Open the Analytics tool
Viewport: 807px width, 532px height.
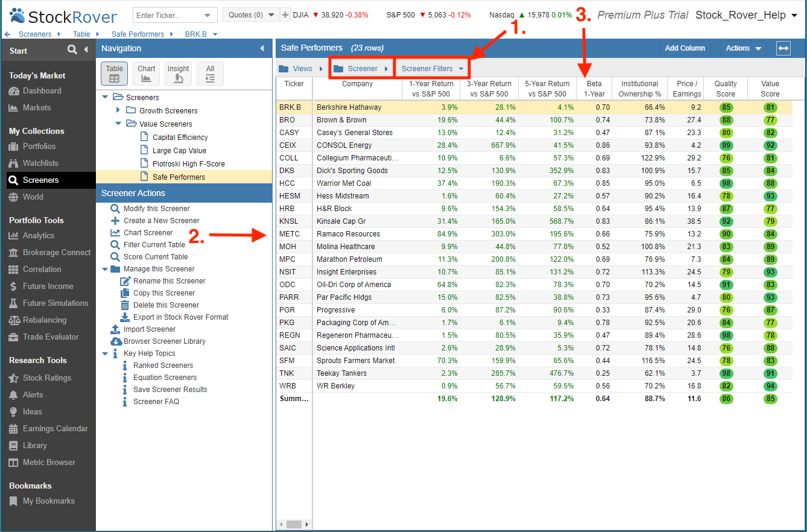(38, 236)
